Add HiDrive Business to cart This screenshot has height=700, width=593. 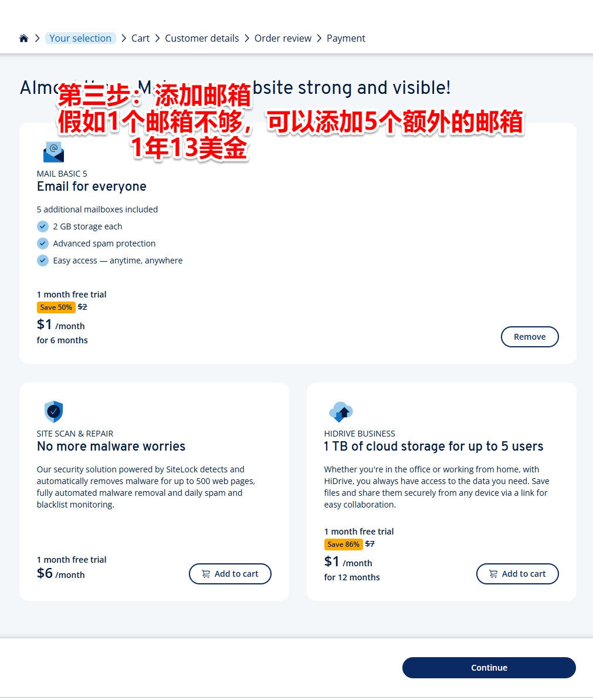click(517, 574)
